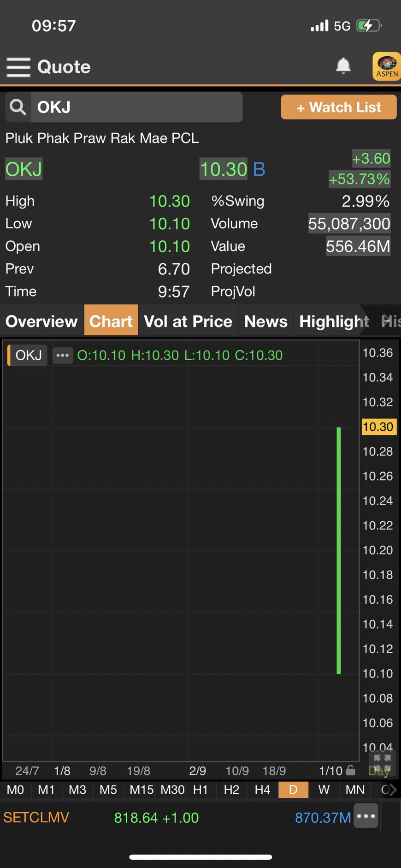Tap the 870.37M value in ticker bar

coord(323,817)
